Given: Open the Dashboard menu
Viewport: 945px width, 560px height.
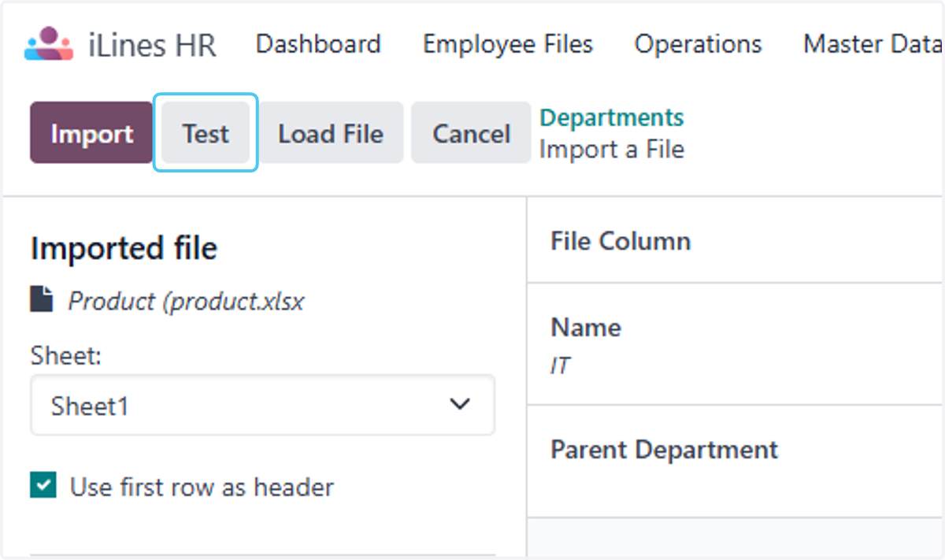Looking at the screenshot, I should [x=318, y=44].
